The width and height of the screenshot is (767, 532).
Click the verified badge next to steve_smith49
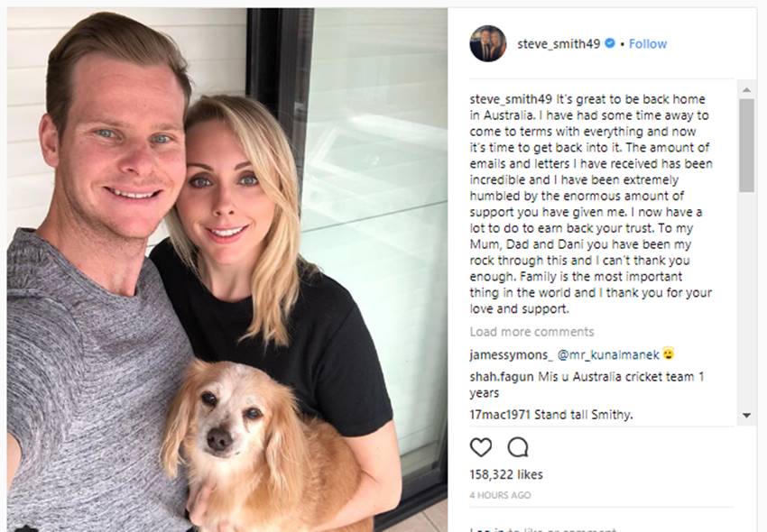[609, 43]
